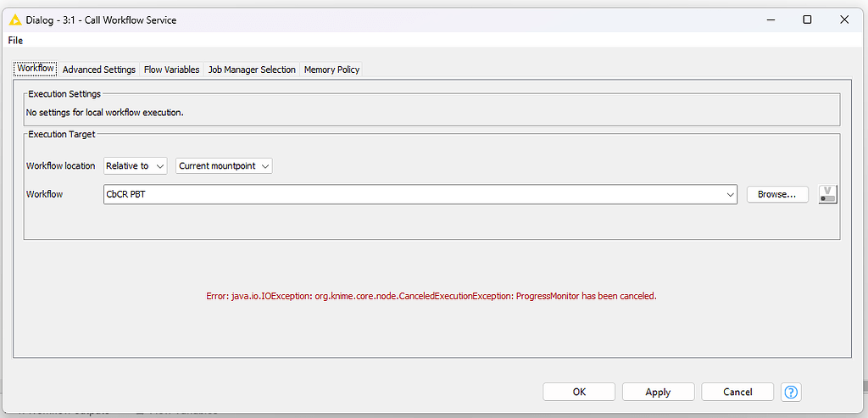Viewport: 868px width, 418px height.
Task: Click the KNIME triangle icon in title bar
Action: tap(15, 20)
